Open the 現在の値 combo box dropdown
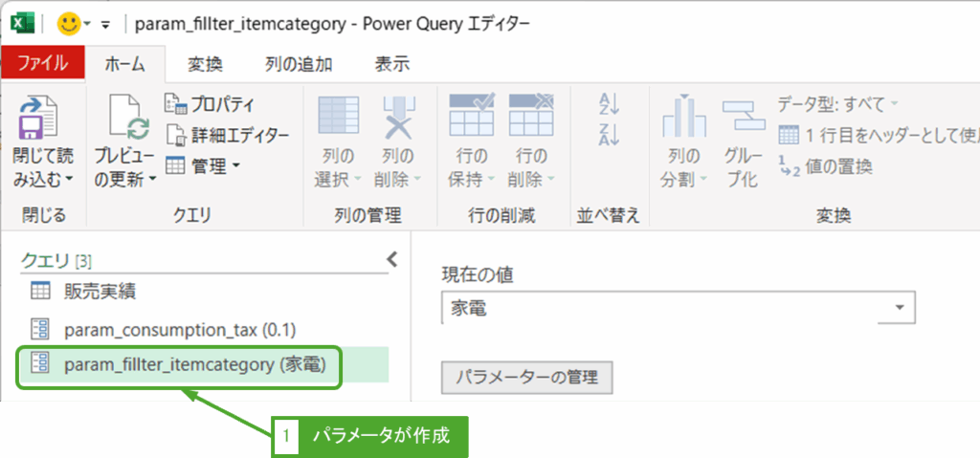Image resolution: width=980 pixels, height=458 pixels. [899, 309]
